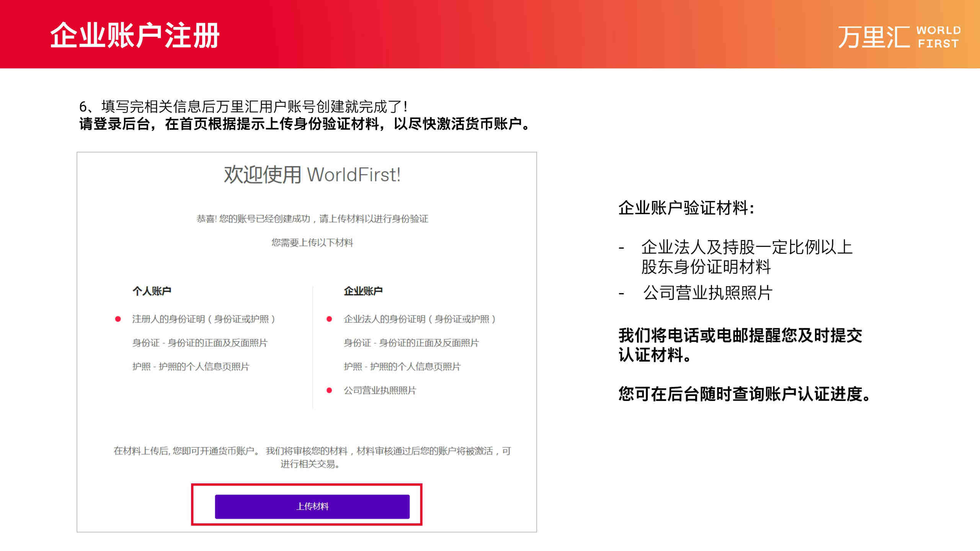Click 护照 line under 企业账户
This screenshot has width=980, height=551.
402,367
